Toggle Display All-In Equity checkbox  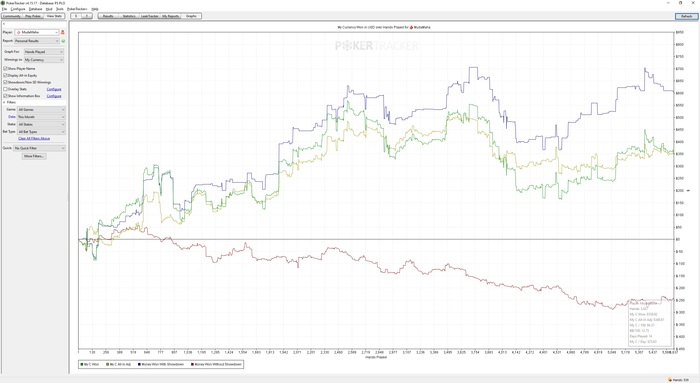pyautogui.click(x=5, y=75)
